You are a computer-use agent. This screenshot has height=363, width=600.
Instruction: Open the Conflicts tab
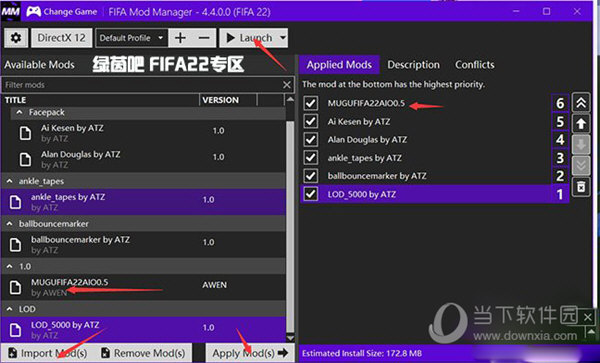pos(474,65)
